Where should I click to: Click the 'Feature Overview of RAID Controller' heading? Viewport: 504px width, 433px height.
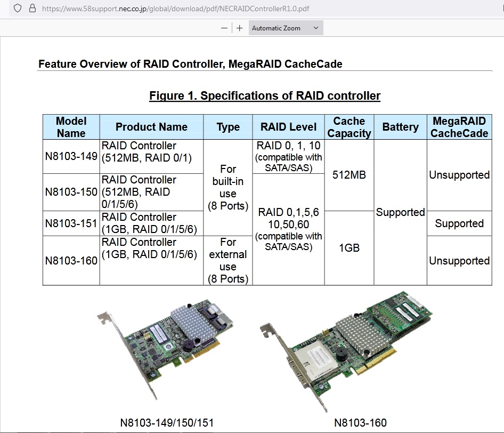click(x=190, y=64)
